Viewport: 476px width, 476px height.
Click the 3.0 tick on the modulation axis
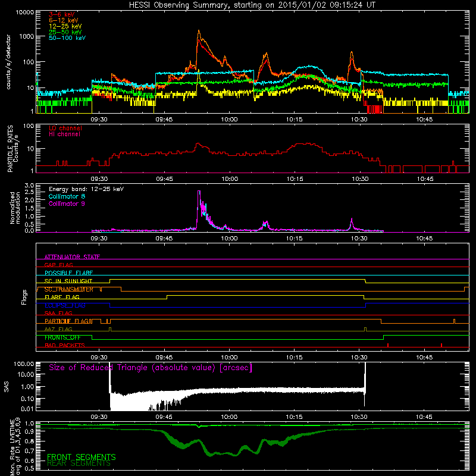(29, 186)
